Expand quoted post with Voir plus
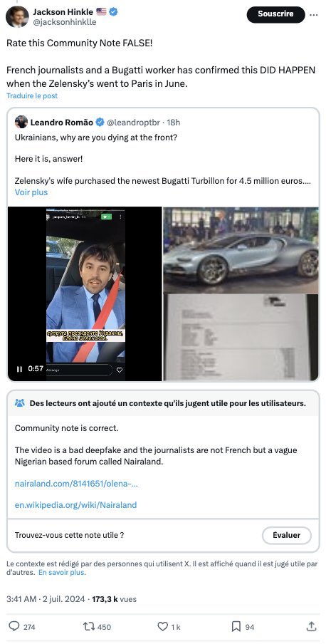Image resolution: width=326 pixels, height=644 pixels. tap(31, 192)
